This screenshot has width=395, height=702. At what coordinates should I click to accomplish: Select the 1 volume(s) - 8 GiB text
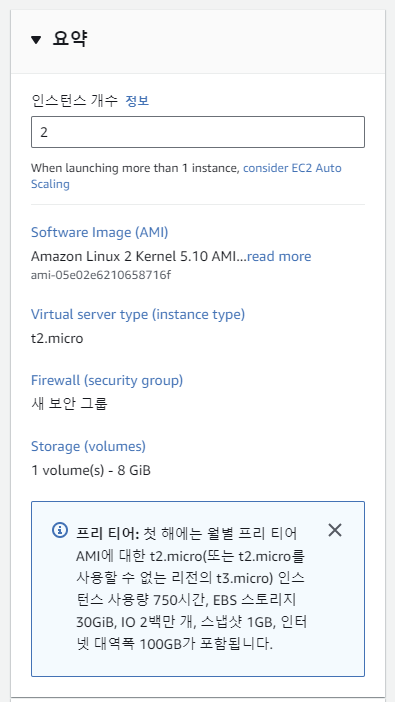pyautogui.click(x=91, y=471)
